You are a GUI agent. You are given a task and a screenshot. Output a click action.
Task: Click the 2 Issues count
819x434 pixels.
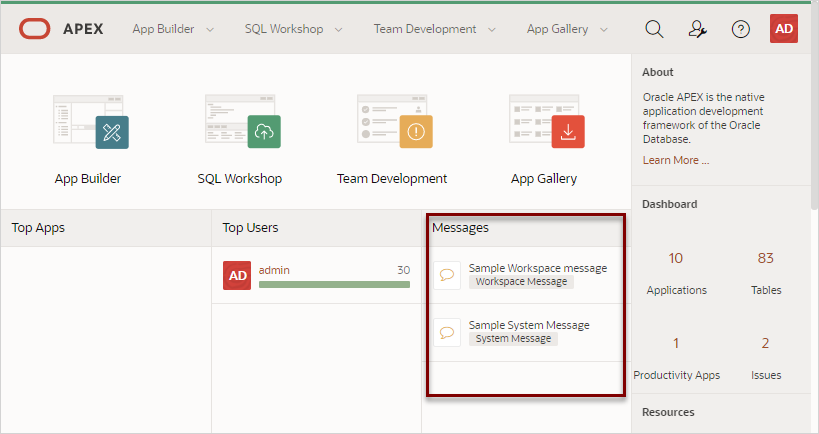[765, 343]
